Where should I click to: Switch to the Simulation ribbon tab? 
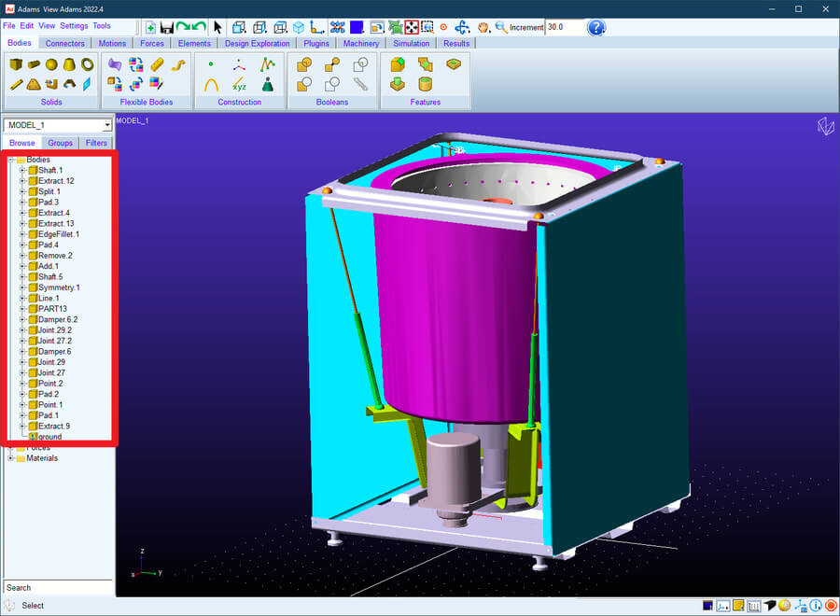point(411,43)
